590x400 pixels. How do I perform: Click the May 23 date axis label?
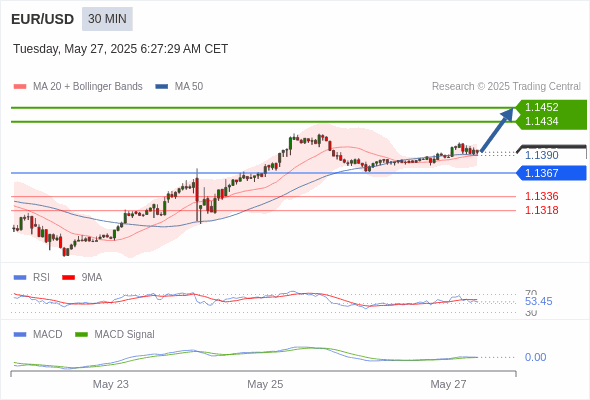(x=111, y=384)
